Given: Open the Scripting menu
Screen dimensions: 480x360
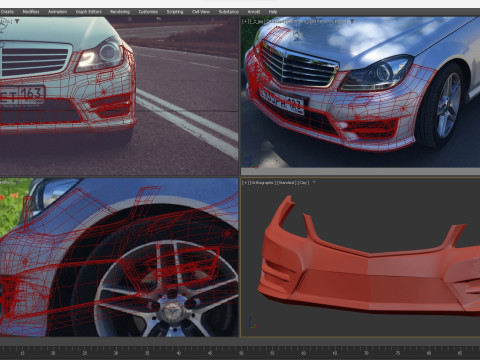Looking at the screenshot, I should pos(175,12).
